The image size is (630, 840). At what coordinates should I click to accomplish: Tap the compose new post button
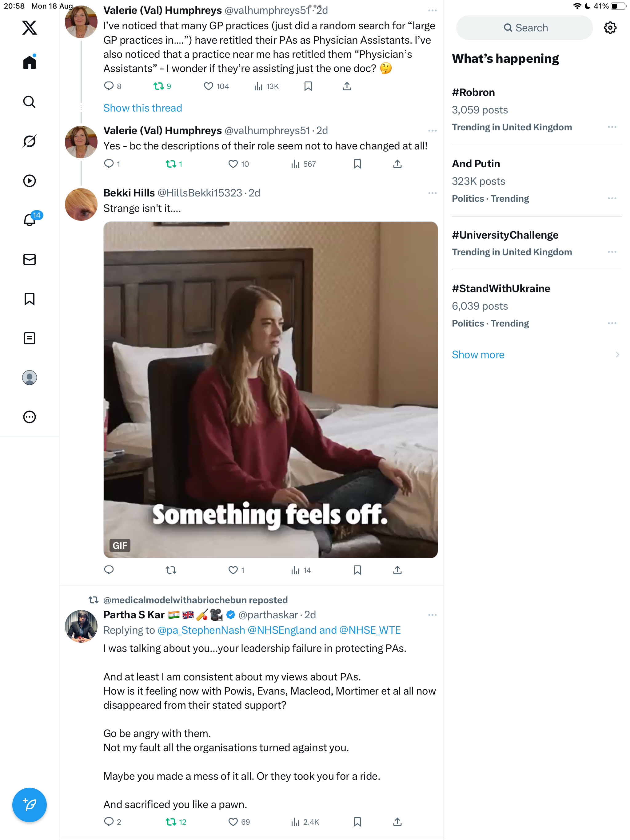(x=29, y=805)
